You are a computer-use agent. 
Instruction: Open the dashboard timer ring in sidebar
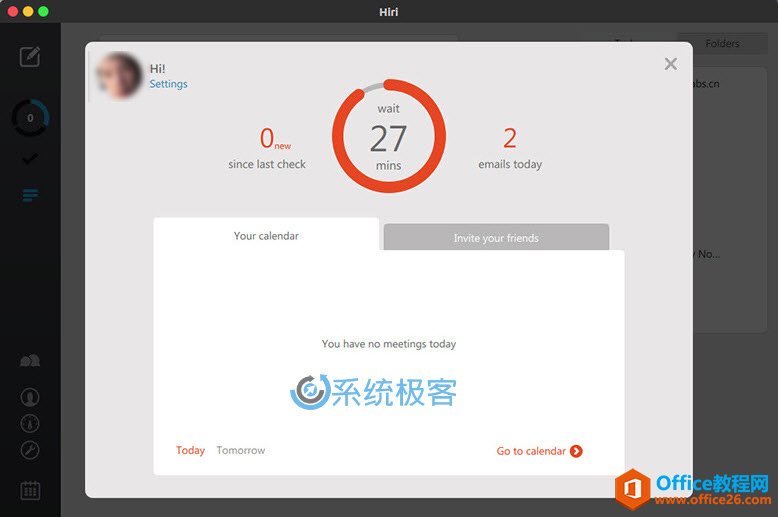click(30, 118)
